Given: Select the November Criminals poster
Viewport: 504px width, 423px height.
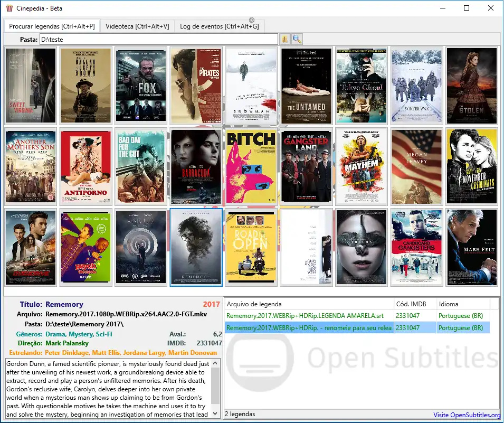Looking at the screenshot, I should tap(471, 166).
